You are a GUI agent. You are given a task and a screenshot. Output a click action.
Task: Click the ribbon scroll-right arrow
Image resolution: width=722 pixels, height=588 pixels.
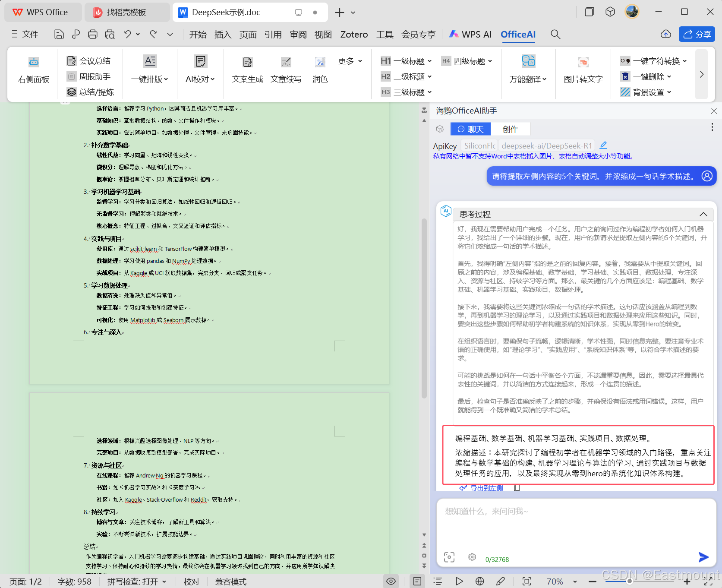point(702,74)
